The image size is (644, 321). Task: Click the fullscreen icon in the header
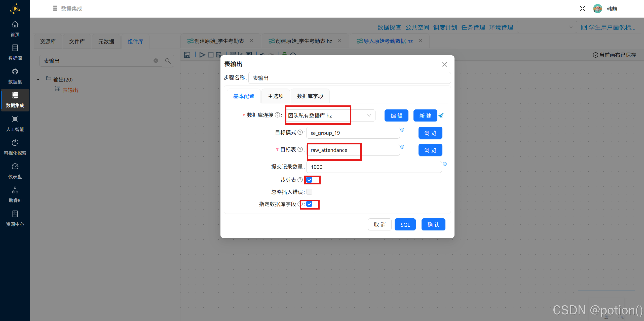[x=582, y=9]
